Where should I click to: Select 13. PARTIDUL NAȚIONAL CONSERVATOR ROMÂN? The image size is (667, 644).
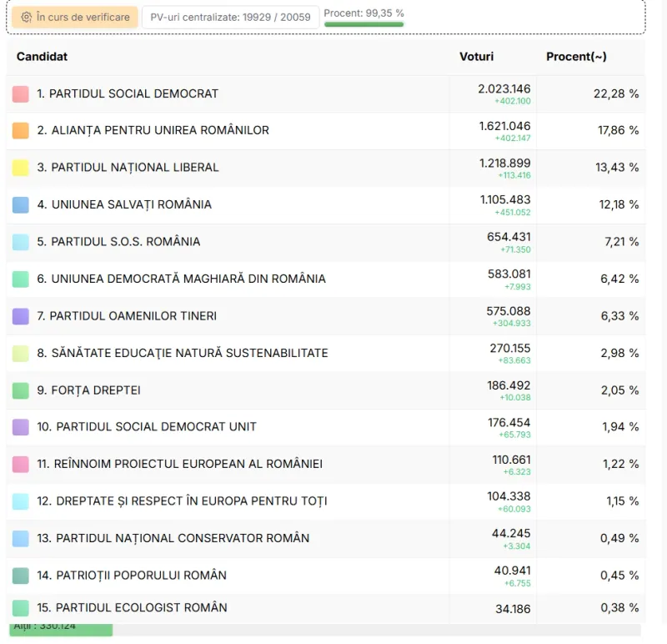(x=173, y=538)
